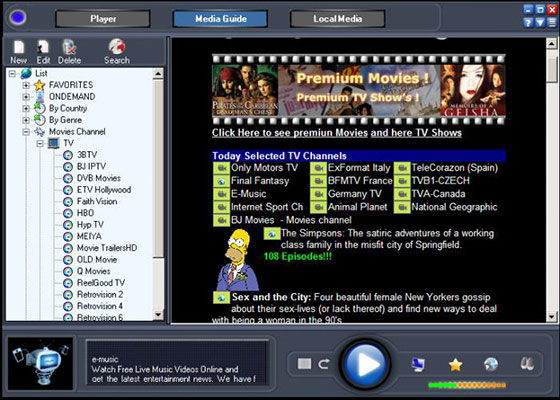Screen dimensions: 560x400
Task: Adjust the green-orange volume level bar
Action: click(x=467, y=385)
